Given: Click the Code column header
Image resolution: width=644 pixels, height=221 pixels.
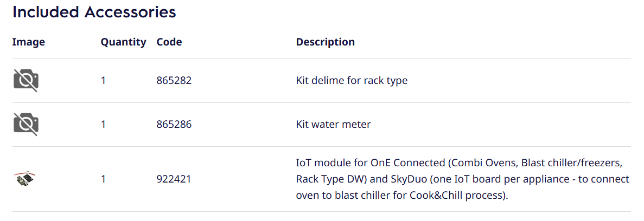Looking at the screenshot, I should [169, 42].
